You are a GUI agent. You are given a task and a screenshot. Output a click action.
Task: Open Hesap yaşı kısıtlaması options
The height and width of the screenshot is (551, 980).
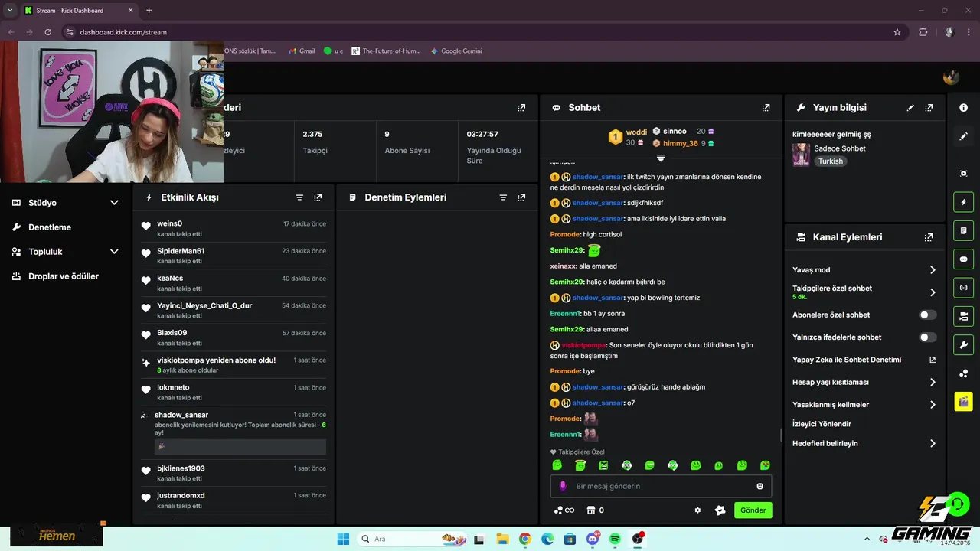933,382
